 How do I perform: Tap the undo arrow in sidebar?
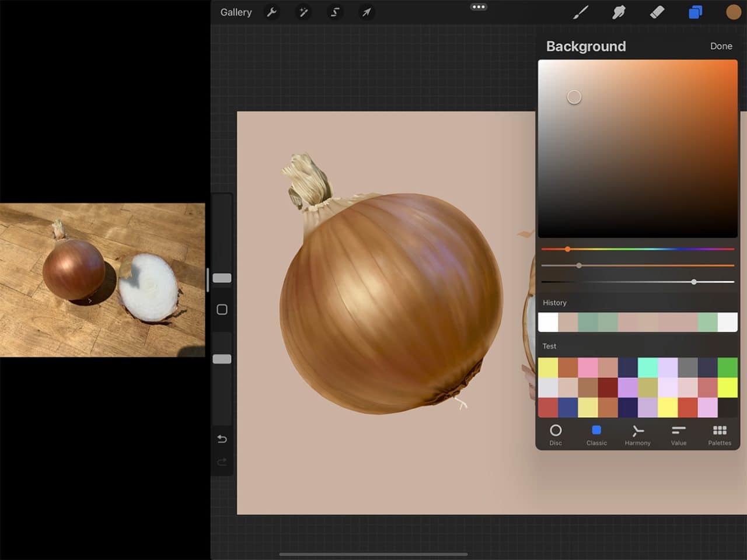pos(221,439)
